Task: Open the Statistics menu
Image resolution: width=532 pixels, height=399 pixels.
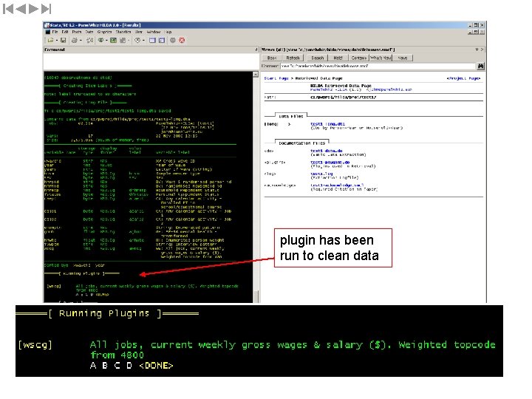Action: (123, 32)
